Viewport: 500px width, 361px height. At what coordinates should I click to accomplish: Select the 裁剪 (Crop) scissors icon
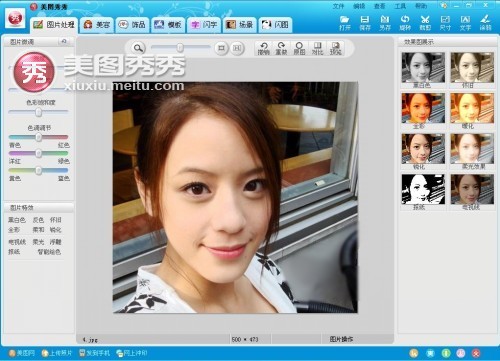point(425,23)
